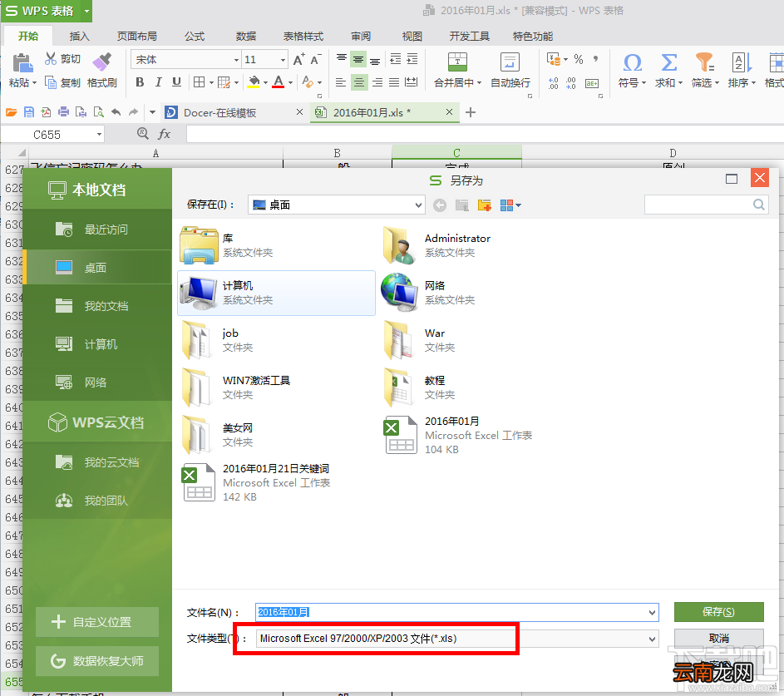The width and height of the screenshot is (784, 696).
Task: Toggle horizontal center alignment
Action: click(x=359, y=82)
